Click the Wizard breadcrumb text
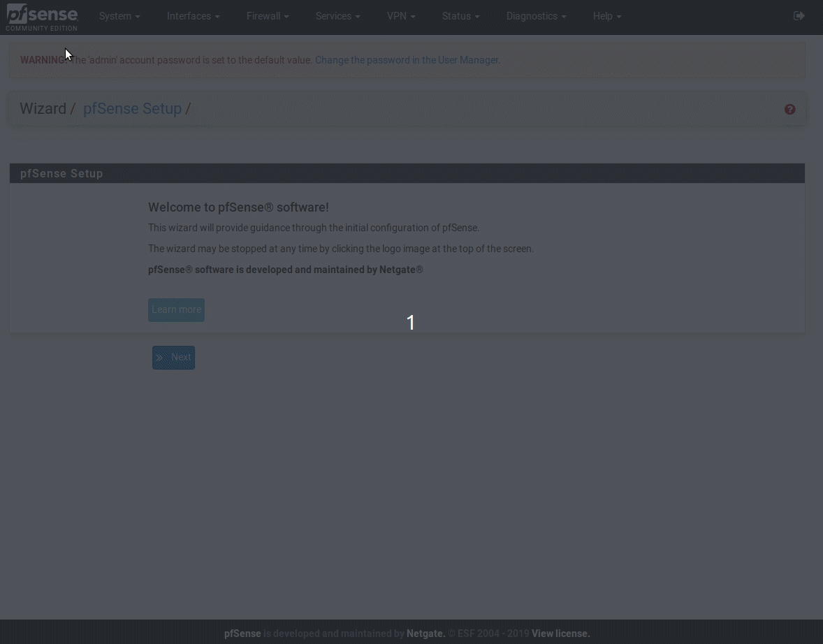 click(x=43, y=109)
